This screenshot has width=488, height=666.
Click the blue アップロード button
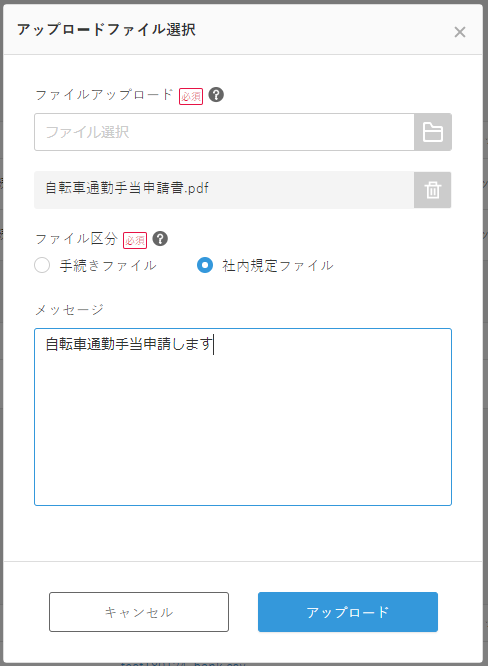pos(348,612)
